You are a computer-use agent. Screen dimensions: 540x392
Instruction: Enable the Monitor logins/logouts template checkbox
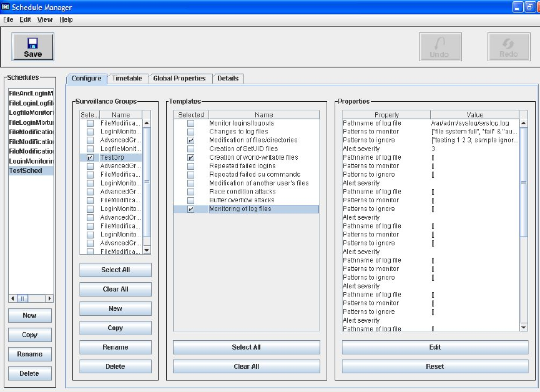pos(191,124)
